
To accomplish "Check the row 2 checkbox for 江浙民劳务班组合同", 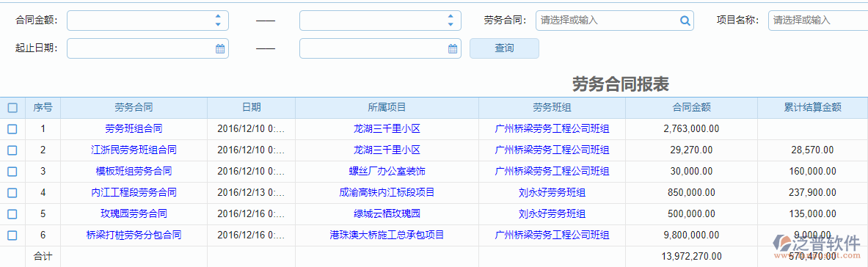I will tap(12, 150).
